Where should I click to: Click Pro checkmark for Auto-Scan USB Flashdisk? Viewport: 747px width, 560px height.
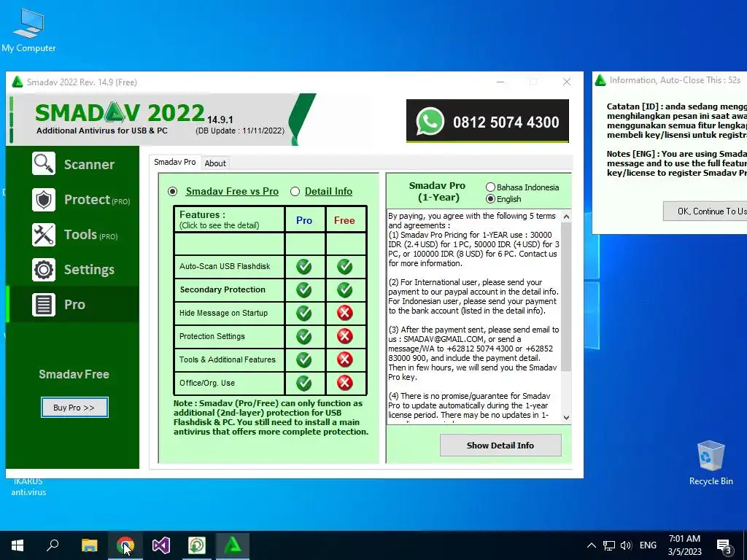[304, 266]
